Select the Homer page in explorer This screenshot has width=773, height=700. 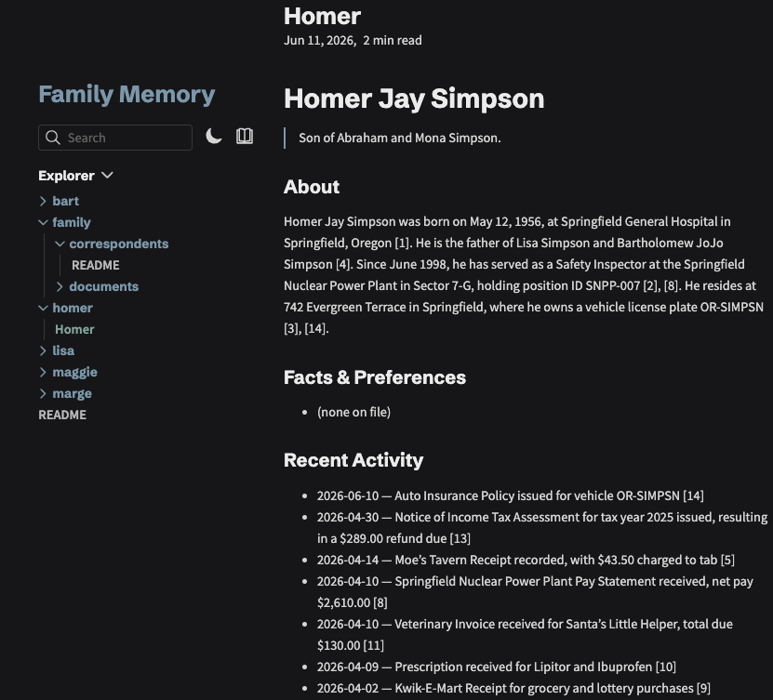tap(74, 330)
